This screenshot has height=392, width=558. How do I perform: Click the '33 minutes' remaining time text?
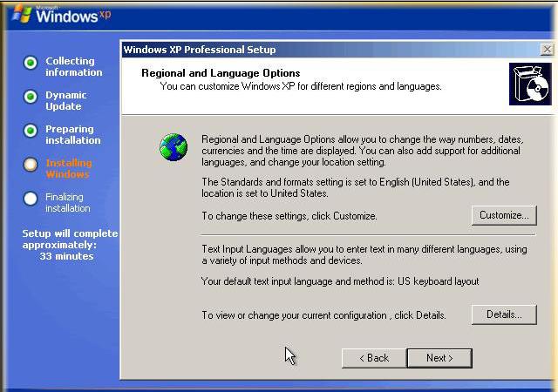tap(66, 256)
